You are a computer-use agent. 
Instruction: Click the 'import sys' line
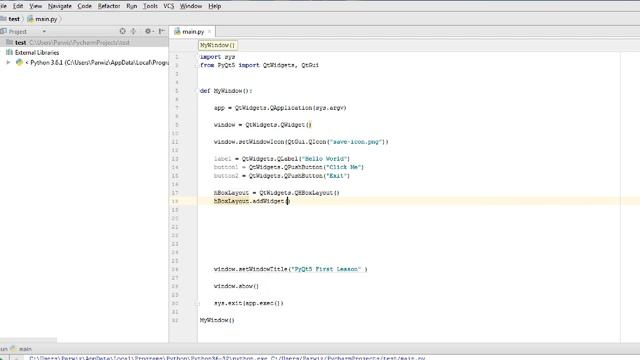pos(218,57)
